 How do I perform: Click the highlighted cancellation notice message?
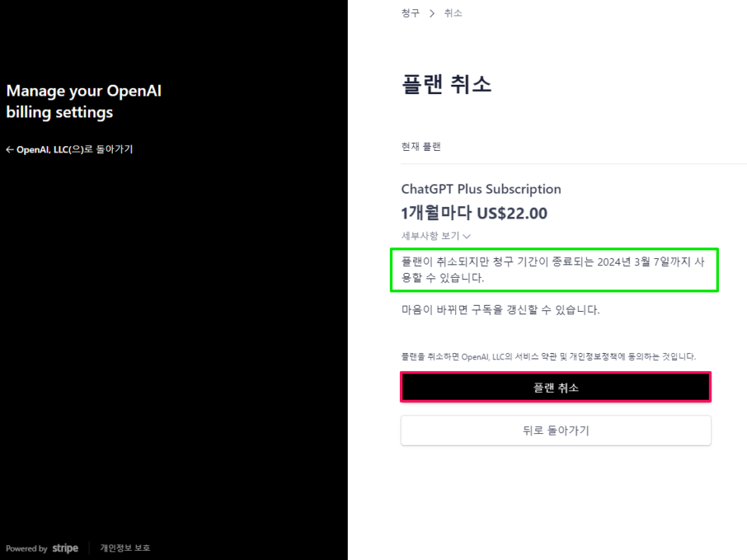[554, 269]
